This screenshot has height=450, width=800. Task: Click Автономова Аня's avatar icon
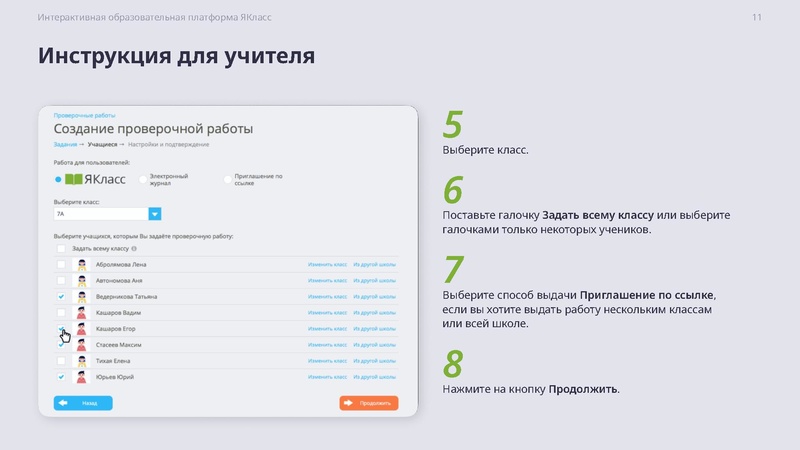coord(82,281)
